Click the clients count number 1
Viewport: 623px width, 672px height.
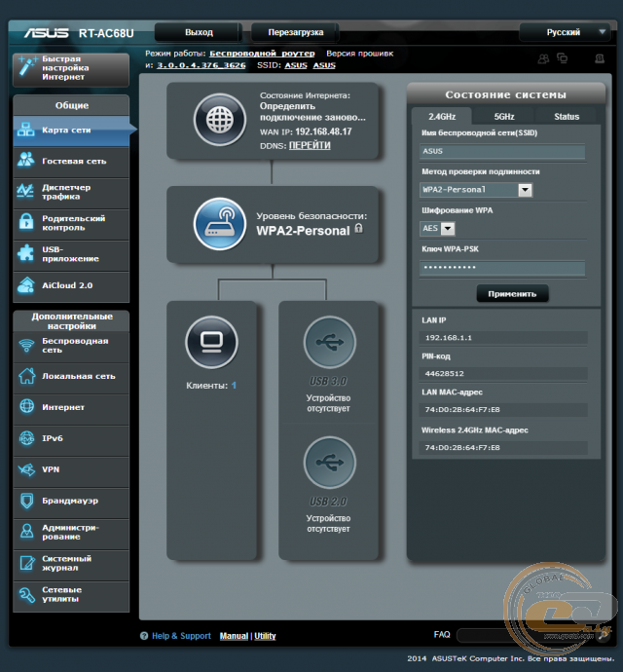click(234, 386)
